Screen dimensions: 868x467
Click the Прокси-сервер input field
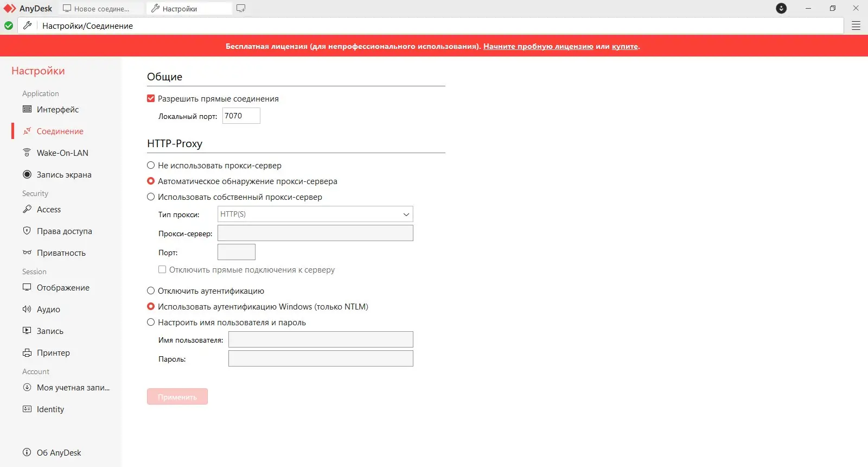(315, 233)
